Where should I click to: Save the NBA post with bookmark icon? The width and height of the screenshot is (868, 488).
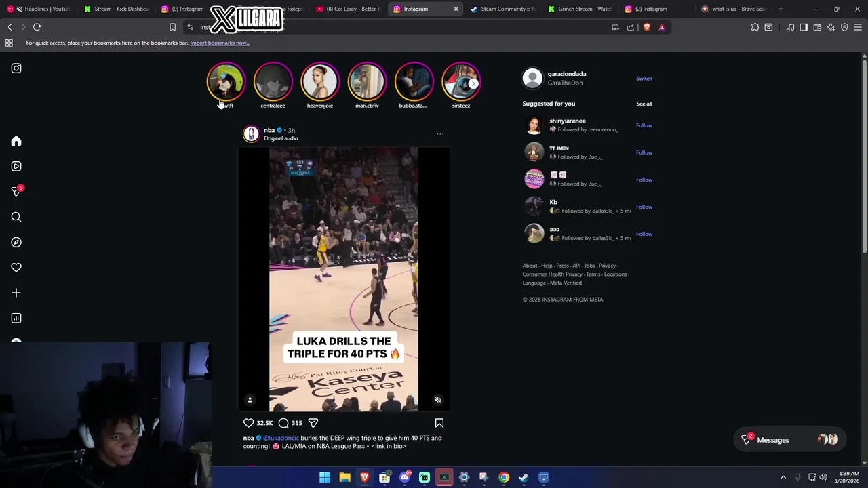tap(439, 423)
